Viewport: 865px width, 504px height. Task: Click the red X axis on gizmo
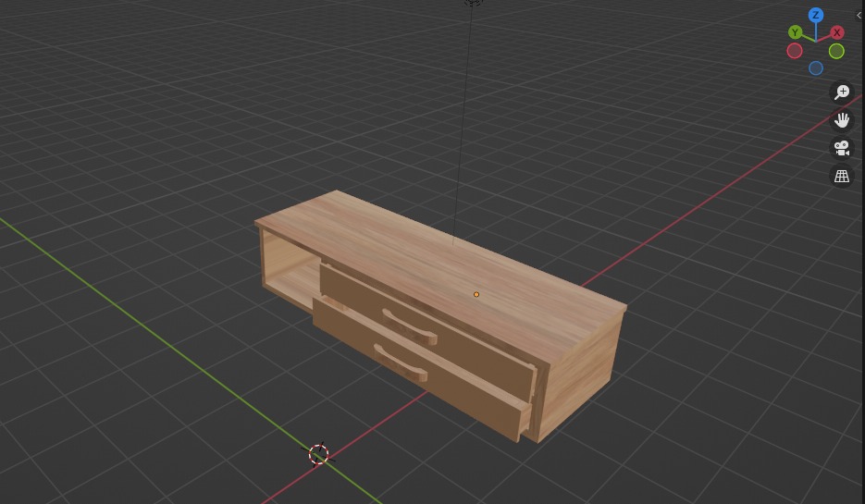point(837,32)
